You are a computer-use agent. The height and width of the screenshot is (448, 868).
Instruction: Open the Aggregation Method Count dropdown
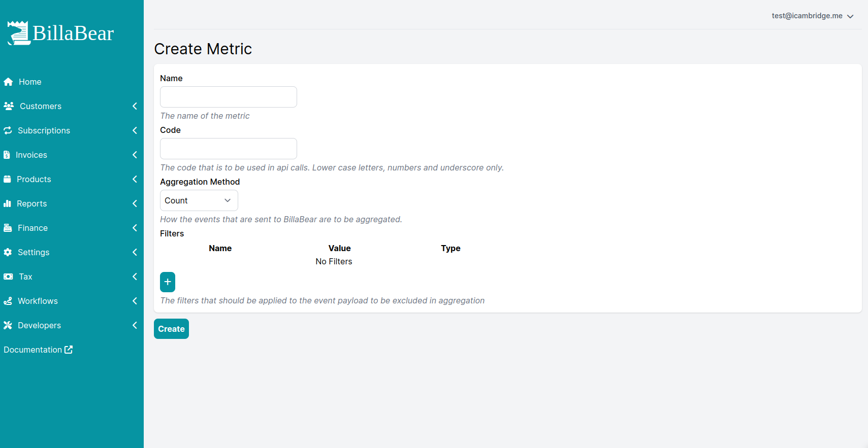tap(199, 200)
